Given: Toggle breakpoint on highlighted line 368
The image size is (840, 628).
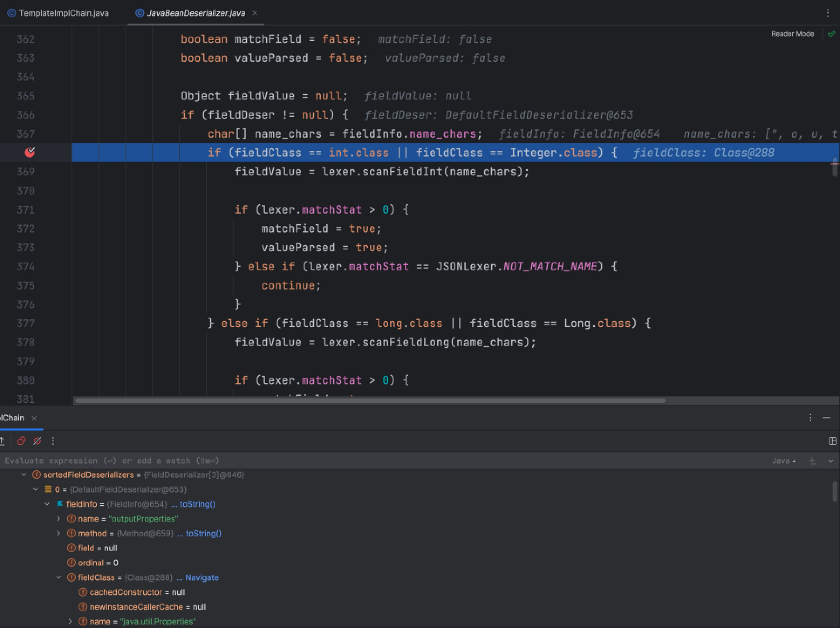Looking at the screenshot, I should point(30,152).
